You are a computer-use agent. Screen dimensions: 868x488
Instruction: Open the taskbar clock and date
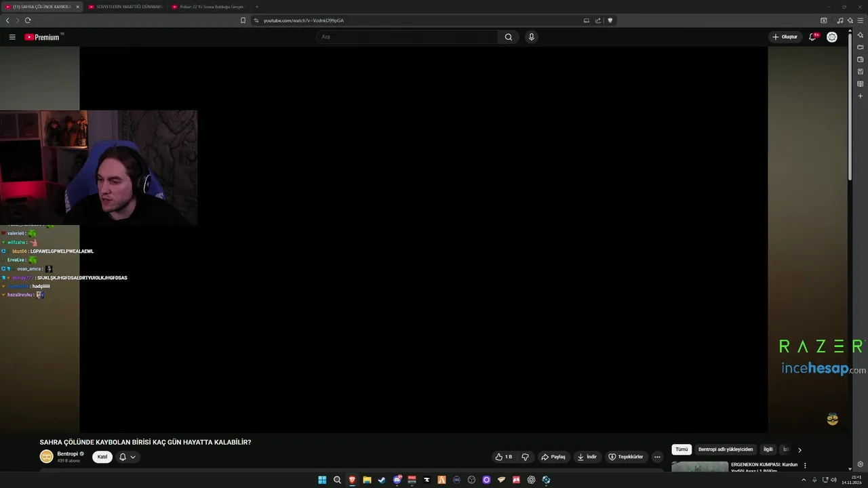(x=851, y=480)
